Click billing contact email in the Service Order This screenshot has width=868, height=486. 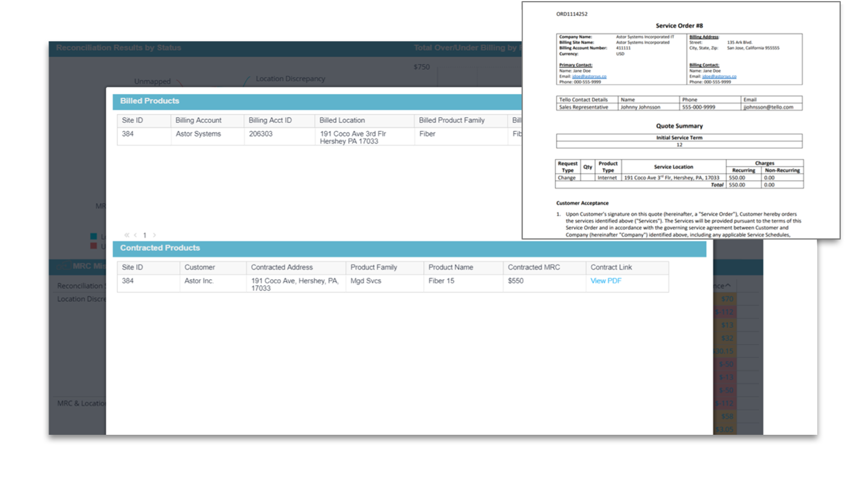pyautogui.click(x=719, y=76)
